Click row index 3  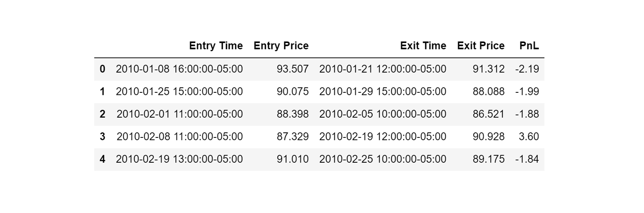click(102, 137)
